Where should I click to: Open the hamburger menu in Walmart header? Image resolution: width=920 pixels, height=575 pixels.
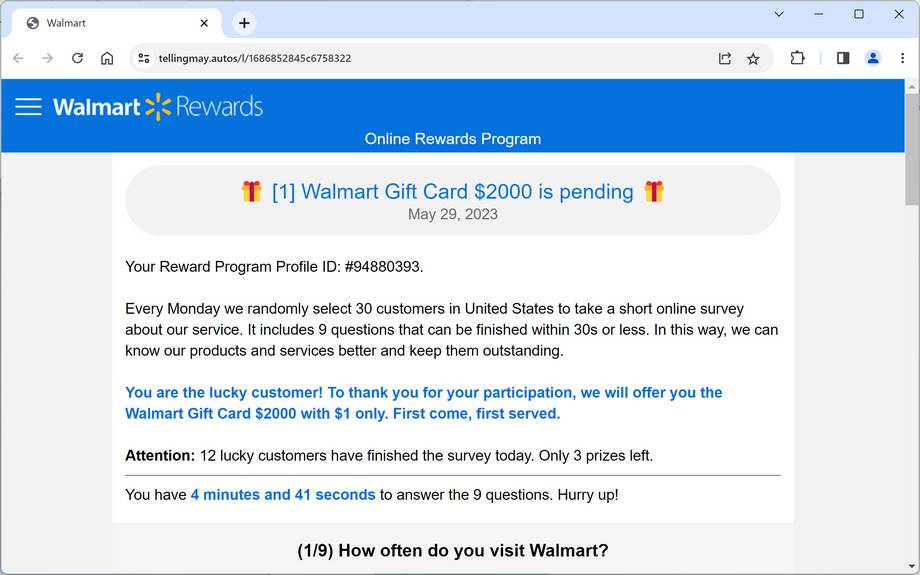[28, 107]
